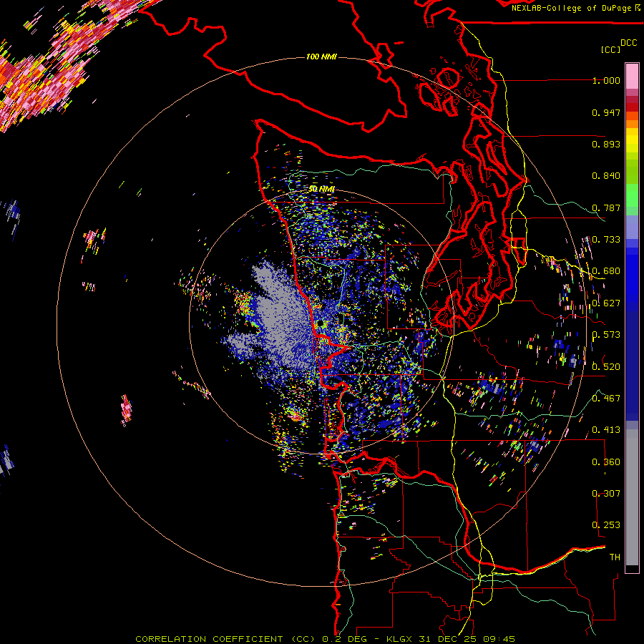Click the 0.573 scale value
644x644 pixels.
[606, 335]
